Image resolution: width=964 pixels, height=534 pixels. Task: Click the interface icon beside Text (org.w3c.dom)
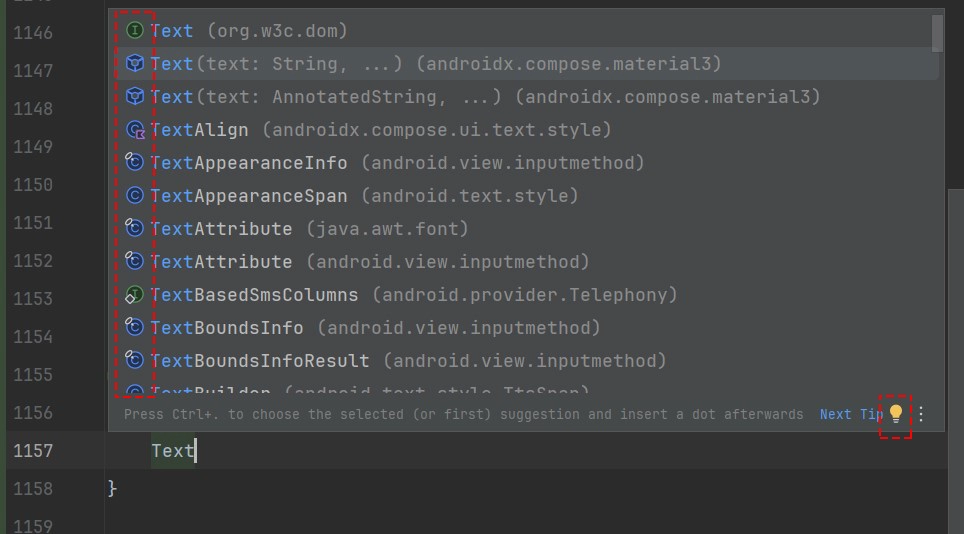point(135,30)
